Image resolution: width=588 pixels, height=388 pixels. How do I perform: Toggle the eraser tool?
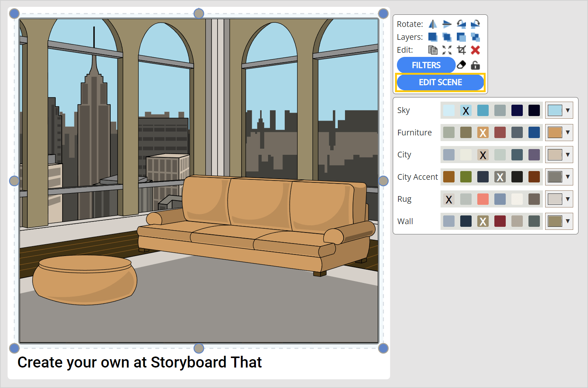pyautogui.click(x=461, y=65)
